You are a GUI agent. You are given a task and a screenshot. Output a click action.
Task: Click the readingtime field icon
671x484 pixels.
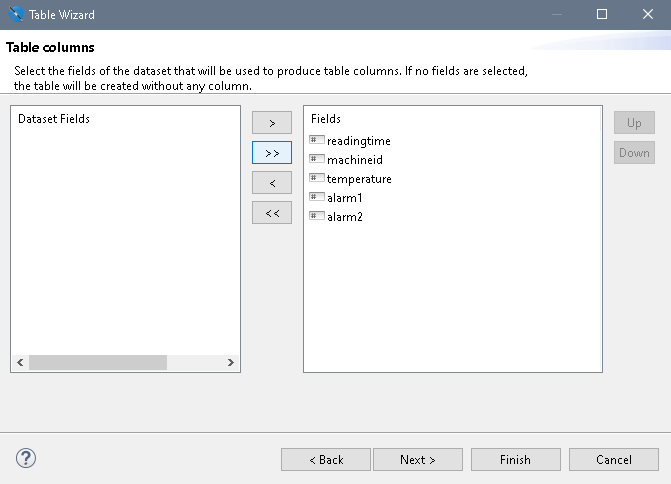pyautogui.click(x=317, y=141)
